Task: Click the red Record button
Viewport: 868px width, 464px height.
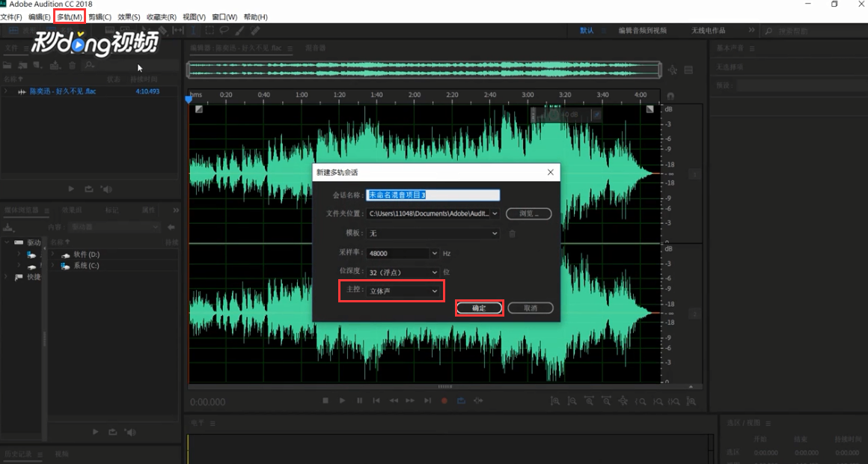Action: coord(444,400)
